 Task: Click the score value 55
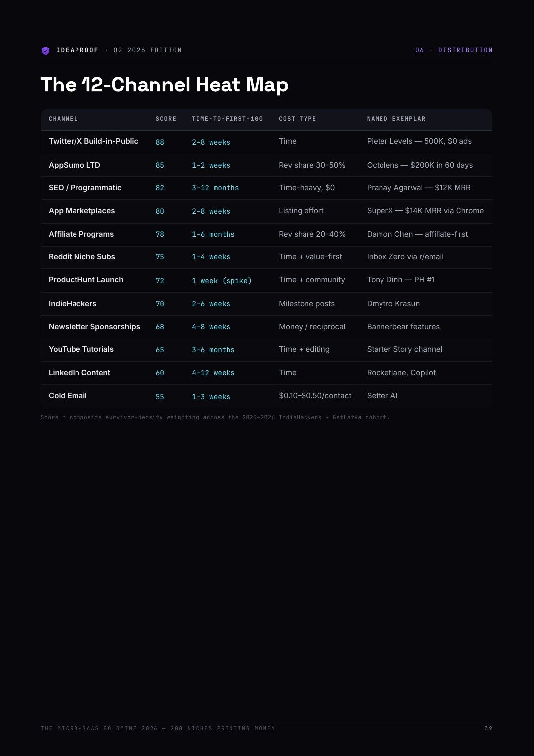pyautogui.click(x=160, y=397)
